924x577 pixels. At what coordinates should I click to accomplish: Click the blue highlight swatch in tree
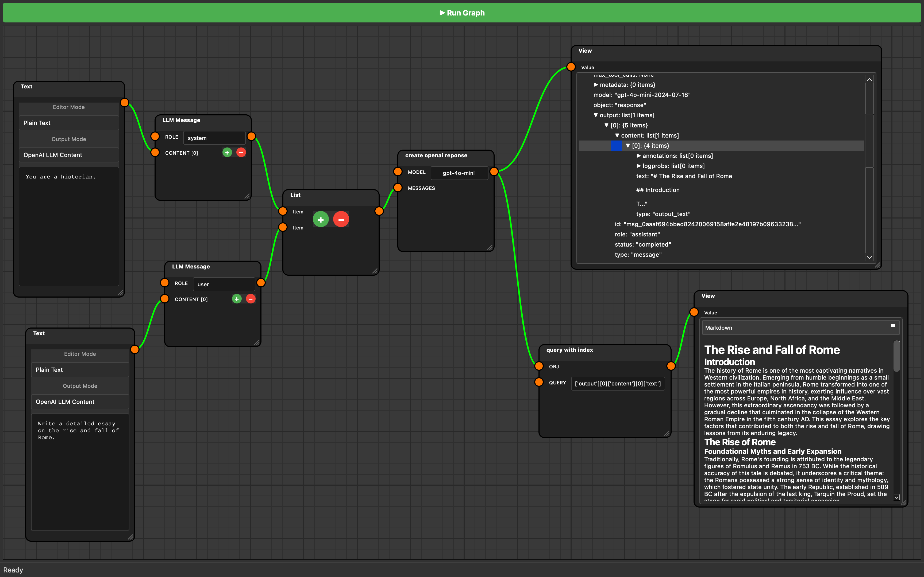coord(616,146)
